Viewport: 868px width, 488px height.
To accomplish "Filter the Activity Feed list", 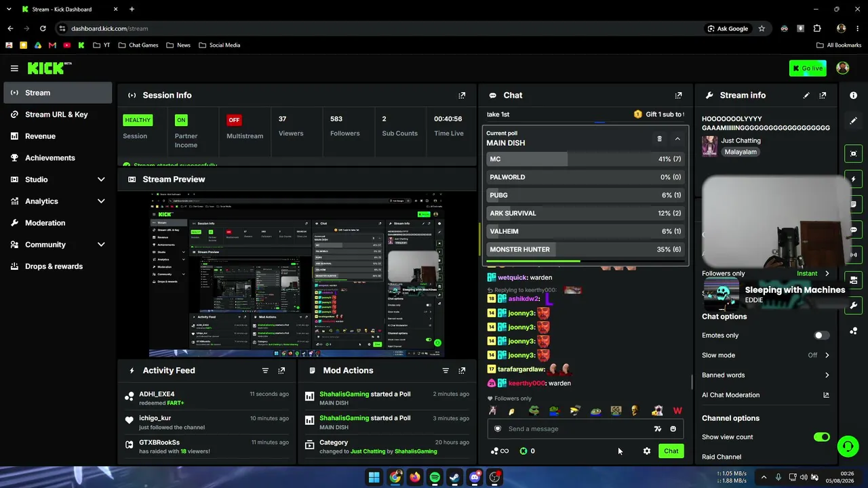I will coord(265,371).
